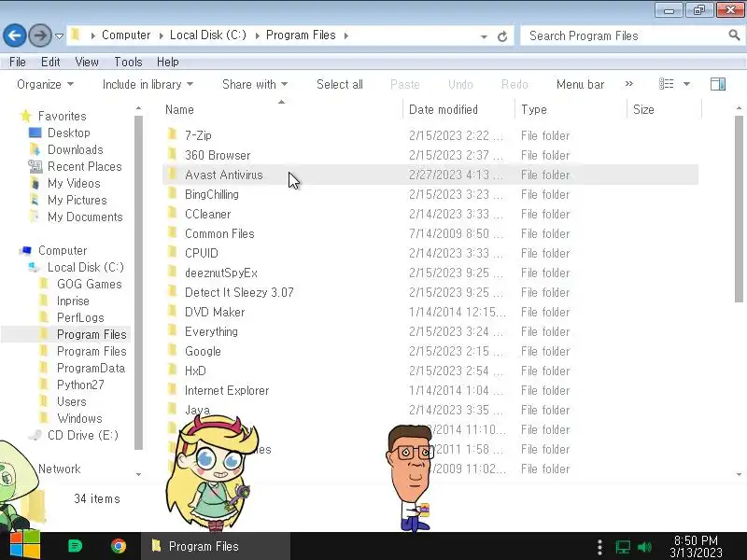Click the file list vertical scrollbar

(739, 208)
